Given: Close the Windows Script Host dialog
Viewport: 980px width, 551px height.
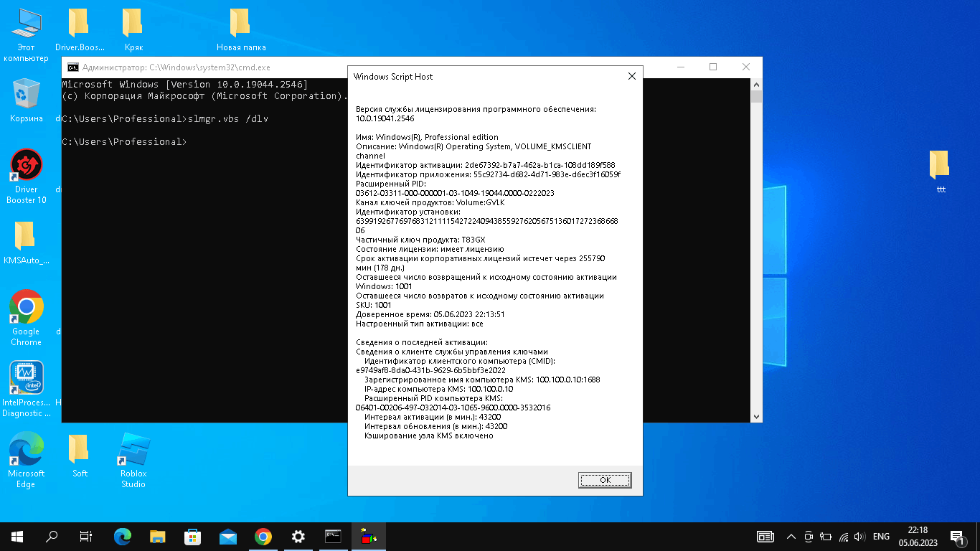Looking at the screenshot, I should click(631, 76).
